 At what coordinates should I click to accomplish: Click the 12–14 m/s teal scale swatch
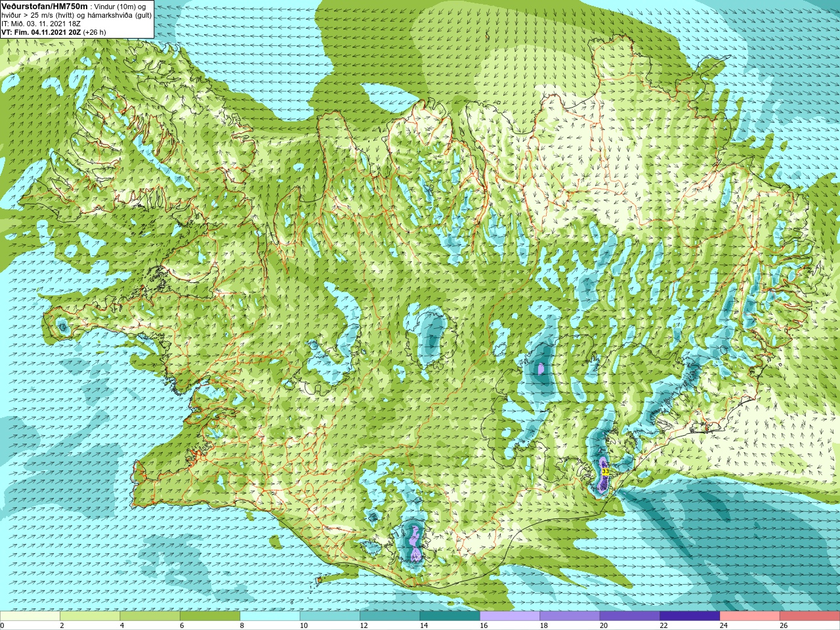pos(390,616)
